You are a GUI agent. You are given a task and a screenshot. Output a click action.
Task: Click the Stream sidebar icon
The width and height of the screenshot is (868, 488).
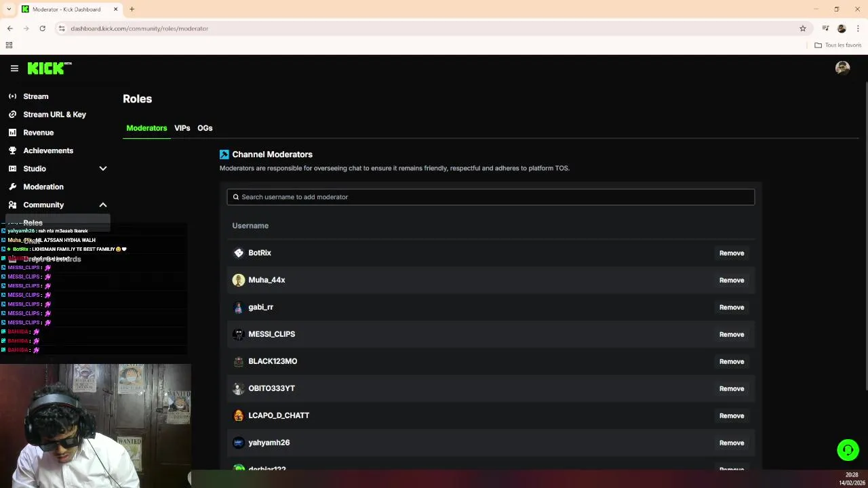[12, 96]
